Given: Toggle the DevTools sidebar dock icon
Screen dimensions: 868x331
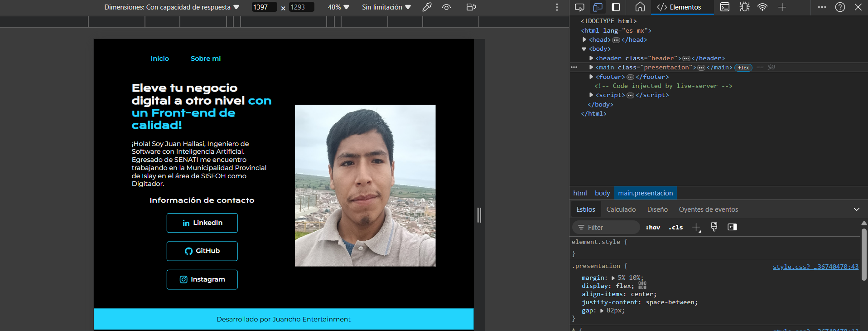Looking at the screenshot, I should pyautogui.click(x=616, y=7).
